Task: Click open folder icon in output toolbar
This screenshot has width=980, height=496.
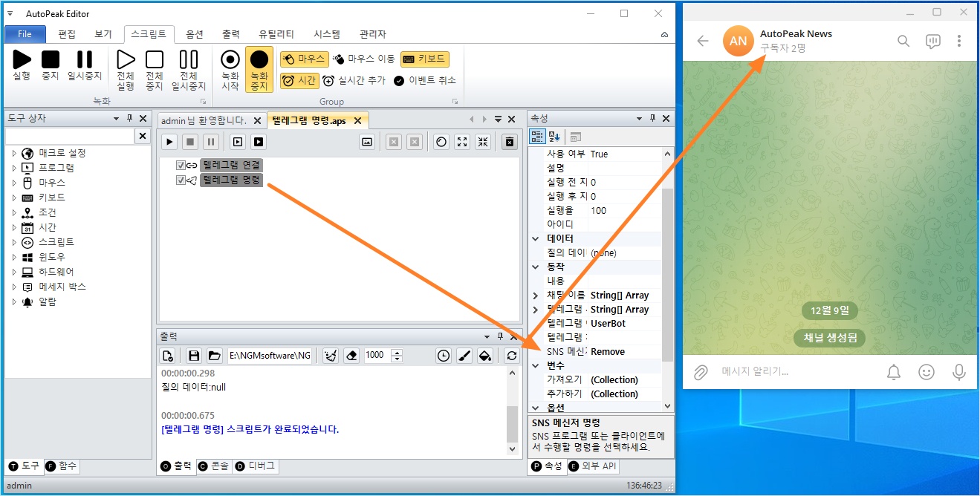Action: (x=214, y=356)
